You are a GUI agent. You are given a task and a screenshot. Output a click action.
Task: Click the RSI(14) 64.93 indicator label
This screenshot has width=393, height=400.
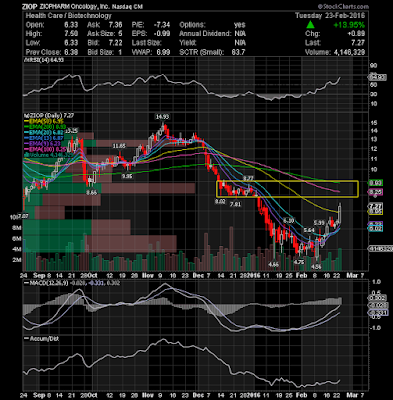point(43,60)
